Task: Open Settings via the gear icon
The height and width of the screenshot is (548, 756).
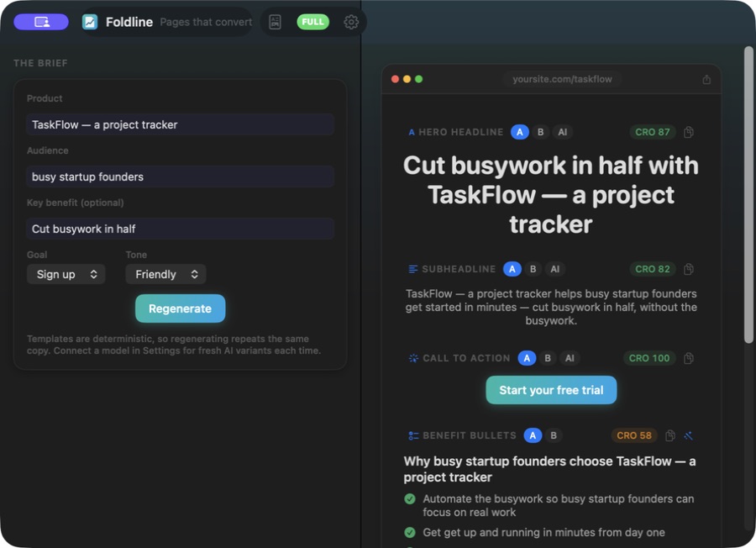Action: click(x=351, y=22)
